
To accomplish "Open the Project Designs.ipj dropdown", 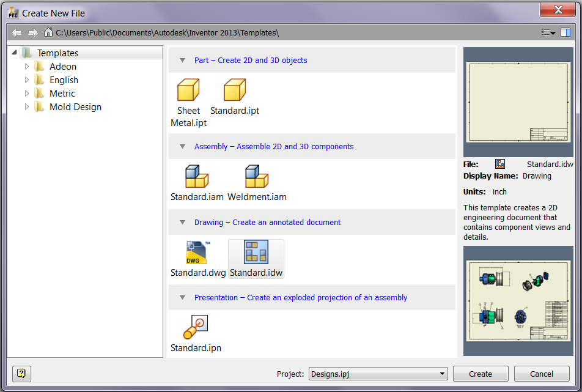I will [x=378, y=374].
